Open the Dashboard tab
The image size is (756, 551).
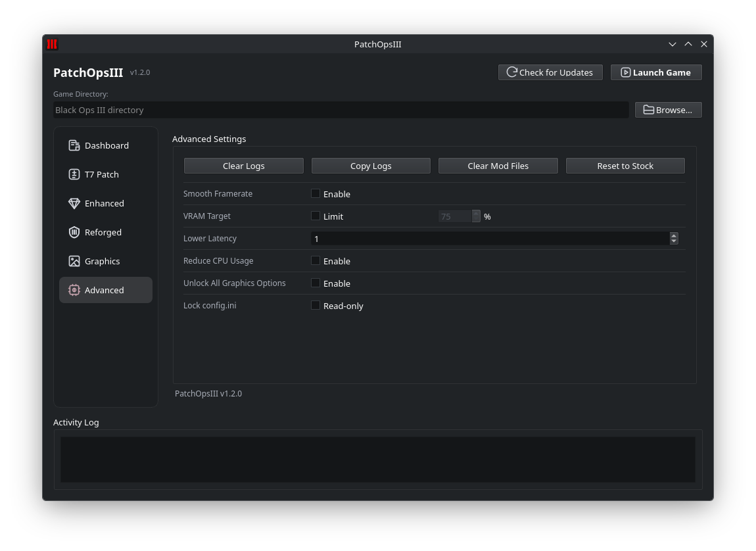(x=106, y=145)
